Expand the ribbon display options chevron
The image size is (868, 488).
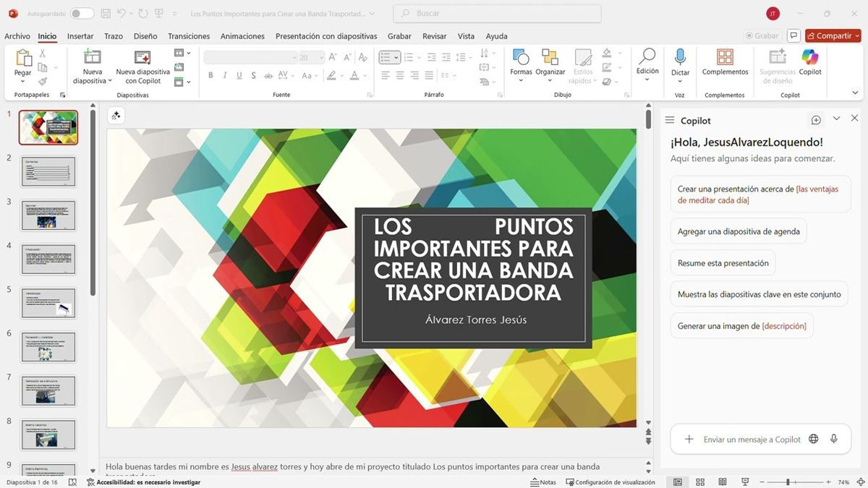click(856, 93)
